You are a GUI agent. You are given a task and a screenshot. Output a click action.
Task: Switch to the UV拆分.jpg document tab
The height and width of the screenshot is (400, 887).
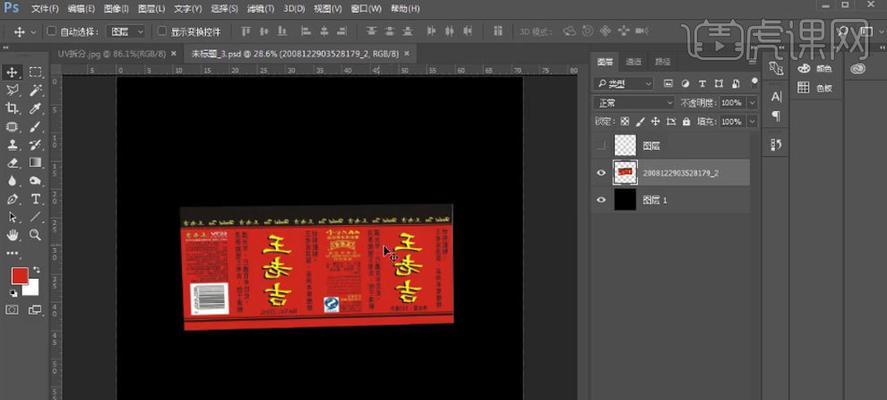pyautogui.click(x=111, y=54)
